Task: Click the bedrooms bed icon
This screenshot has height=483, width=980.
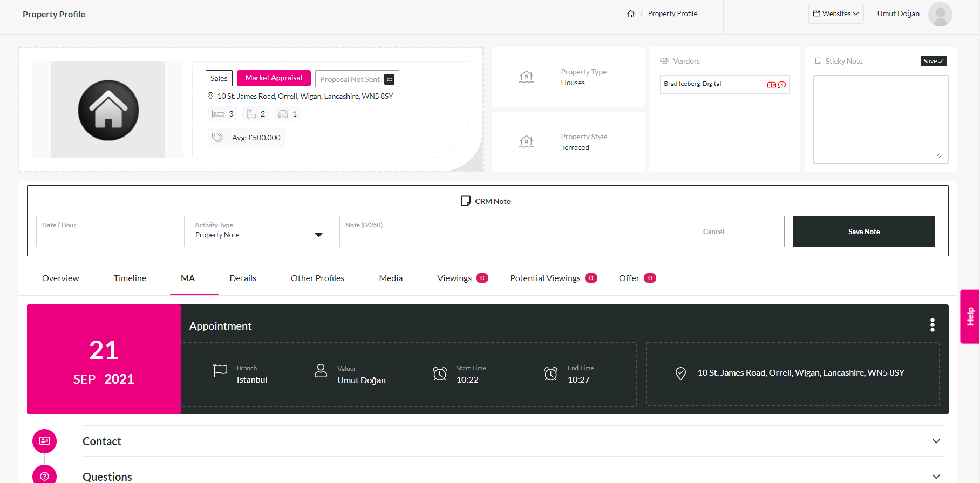Action: (218, 114)
